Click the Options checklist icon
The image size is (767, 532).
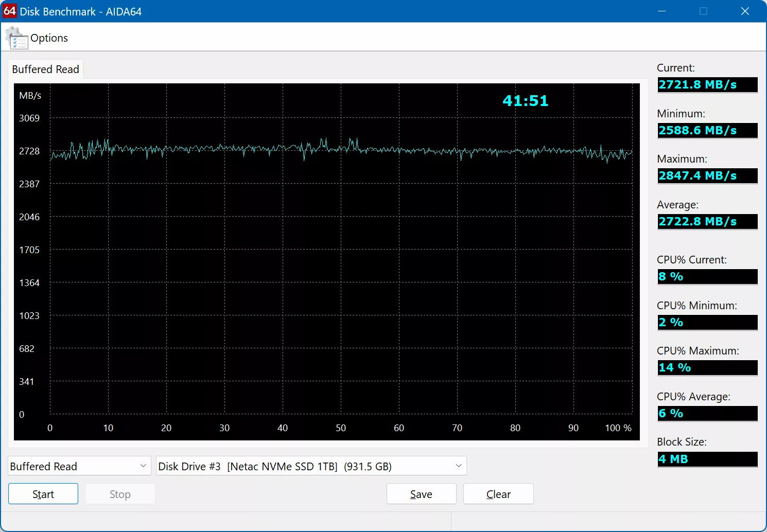[x=16, y=39]
